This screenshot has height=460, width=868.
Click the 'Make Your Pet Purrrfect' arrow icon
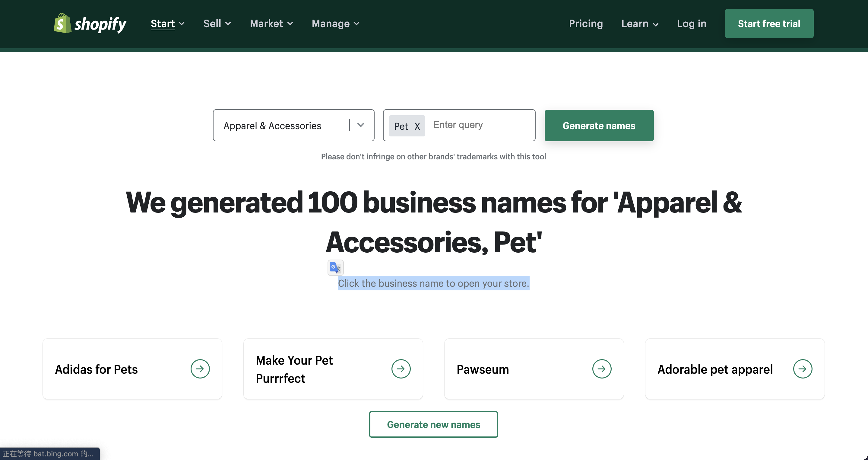point(401,369)
